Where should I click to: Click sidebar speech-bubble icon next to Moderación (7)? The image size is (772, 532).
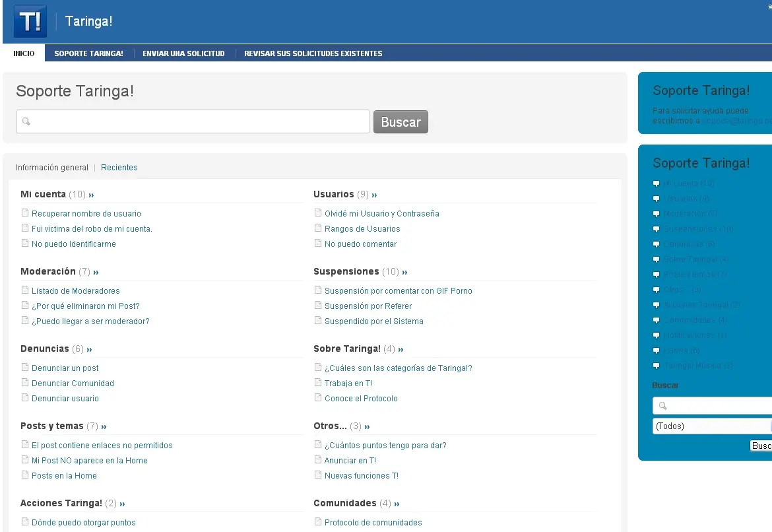[x=657, y=215]
